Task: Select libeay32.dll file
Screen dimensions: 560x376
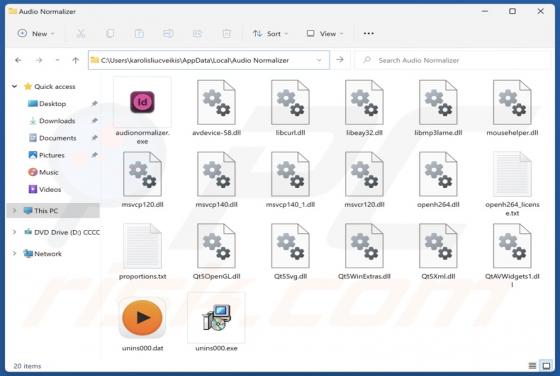Action: [364, 108]
